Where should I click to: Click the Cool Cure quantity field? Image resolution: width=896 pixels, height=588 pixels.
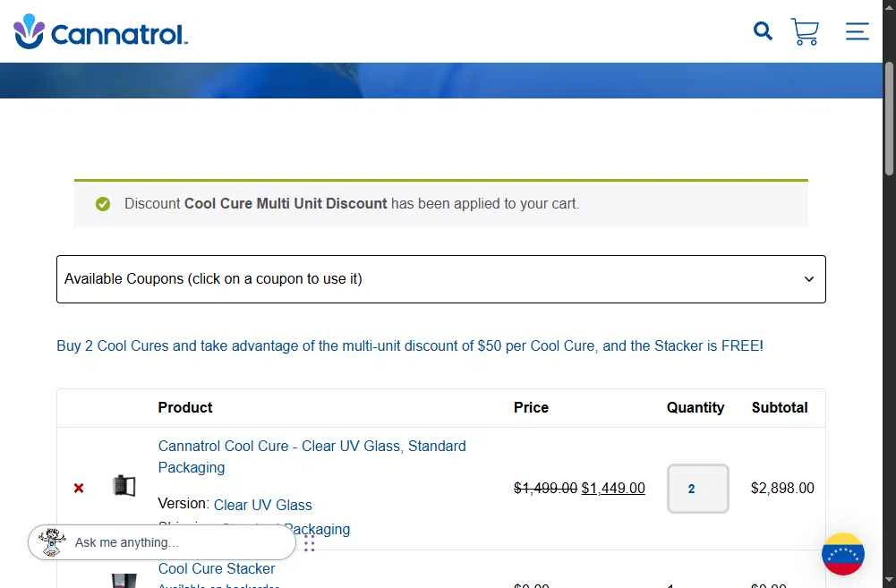(x=697, y=489)
